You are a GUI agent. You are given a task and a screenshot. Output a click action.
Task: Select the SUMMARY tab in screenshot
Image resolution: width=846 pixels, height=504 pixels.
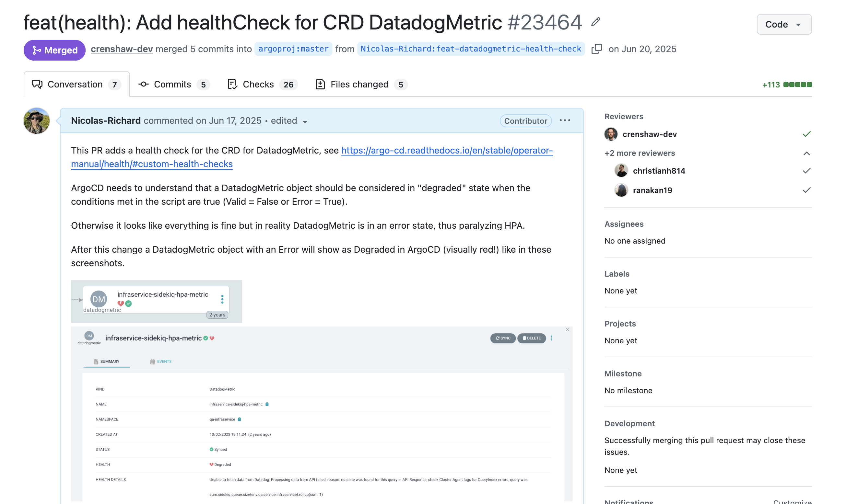(x=106, y=361)
